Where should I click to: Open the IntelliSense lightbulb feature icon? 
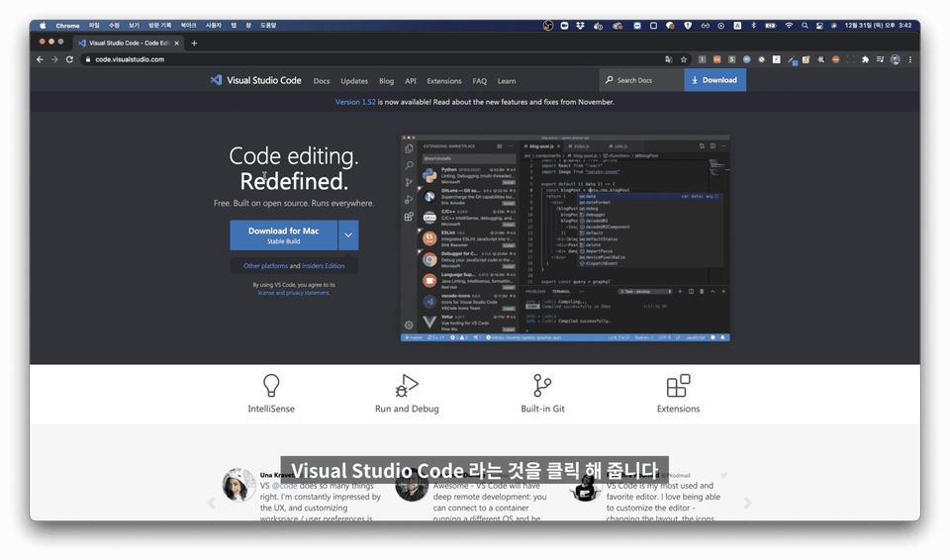271,386
